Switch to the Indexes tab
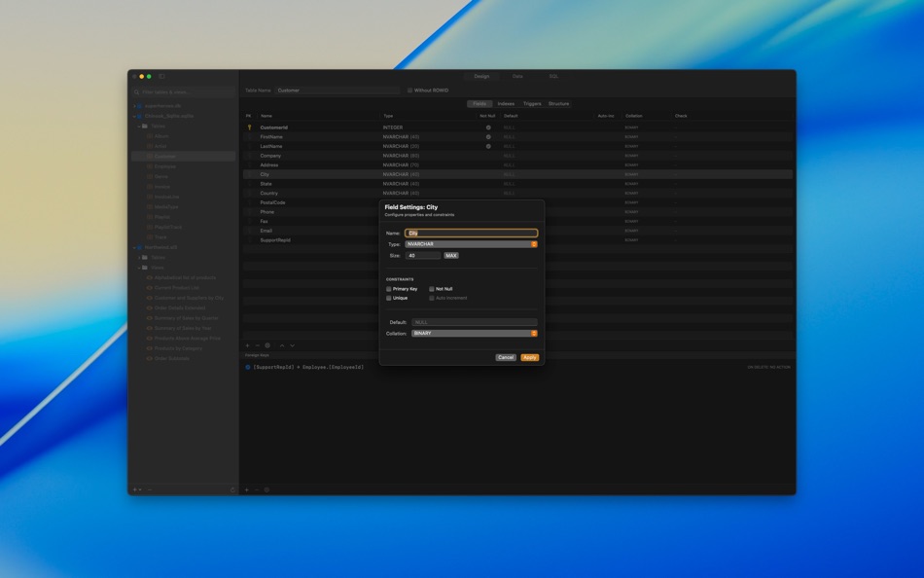 pyautogui.click(x=504, y=103)
